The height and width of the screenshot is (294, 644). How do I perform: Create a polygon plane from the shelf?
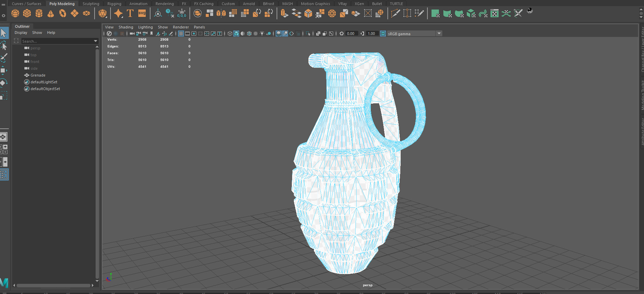click(x=75, y=13)
